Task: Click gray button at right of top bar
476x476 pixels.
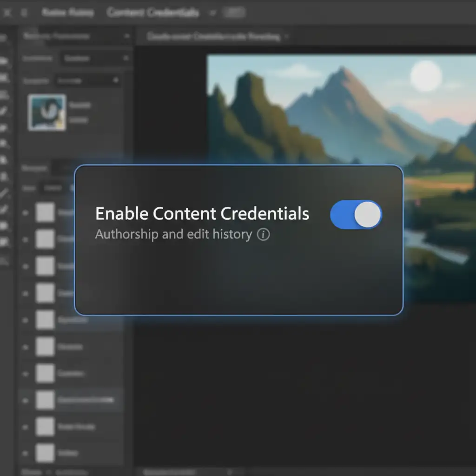Action: click(x=235, y=13)
